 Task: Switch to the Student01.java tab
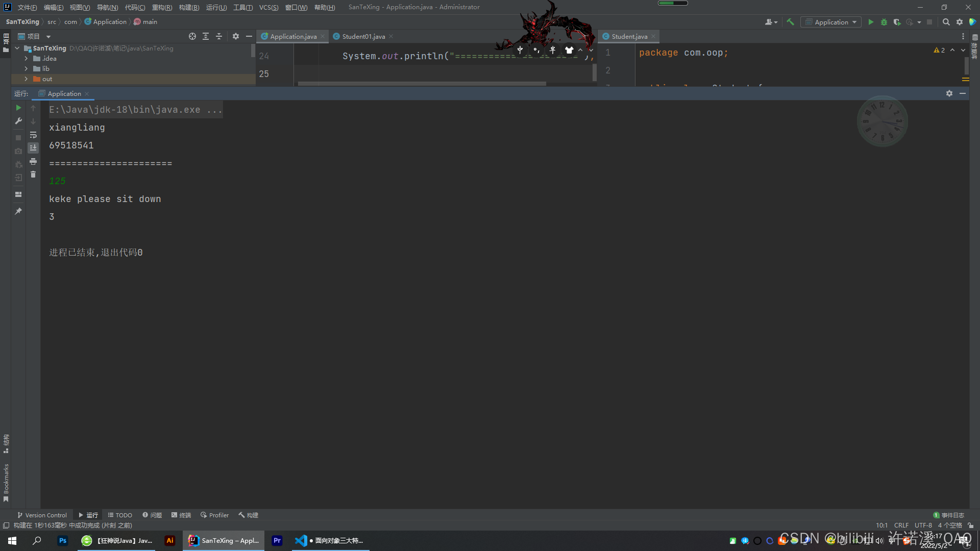(x=363, y=36)
